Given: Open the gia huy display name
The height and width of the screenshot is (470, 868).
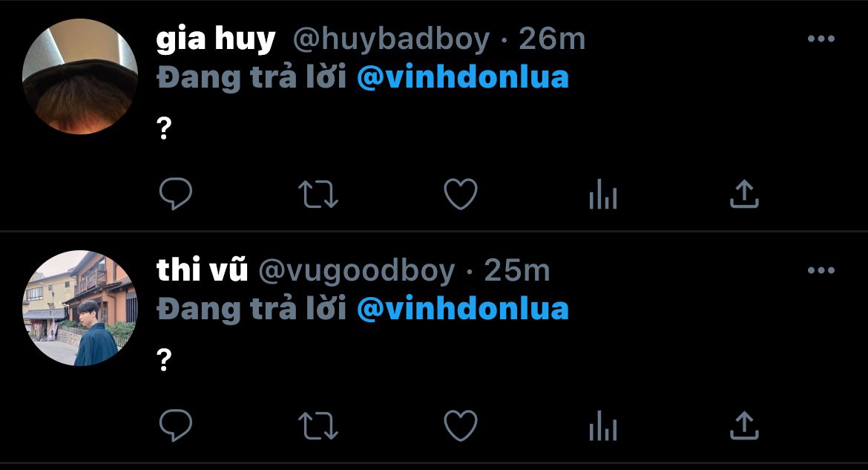Looking at the screenshot, I should 216,40.
